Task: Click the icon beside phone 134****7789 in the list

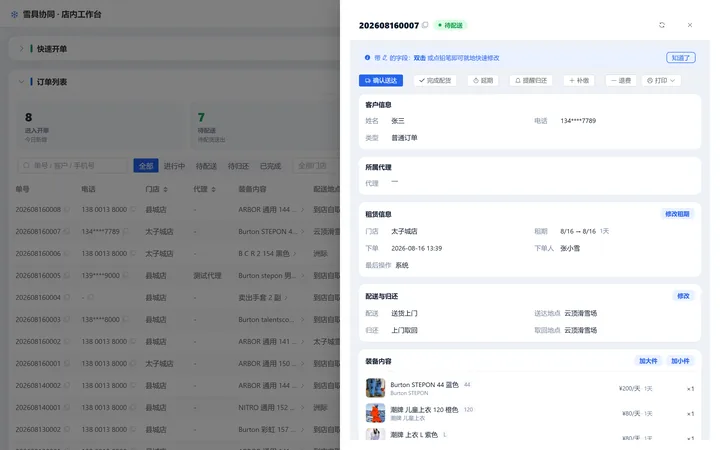Action: click(126, 231)
